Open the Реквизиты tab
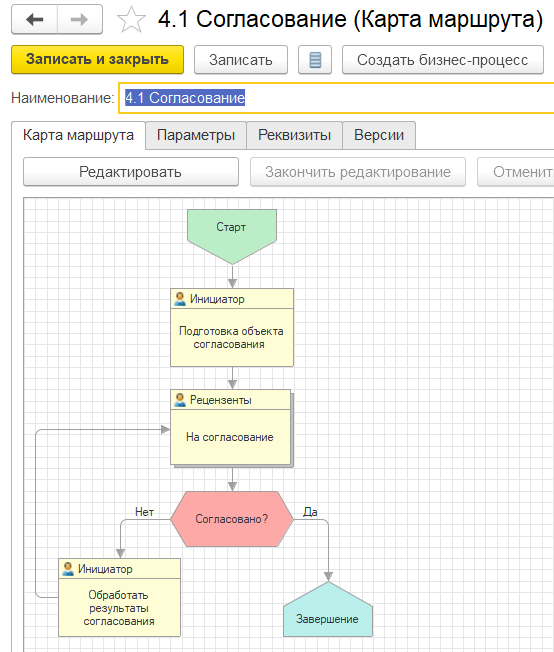Screen dimensions: 554x652 pos(294,135)
